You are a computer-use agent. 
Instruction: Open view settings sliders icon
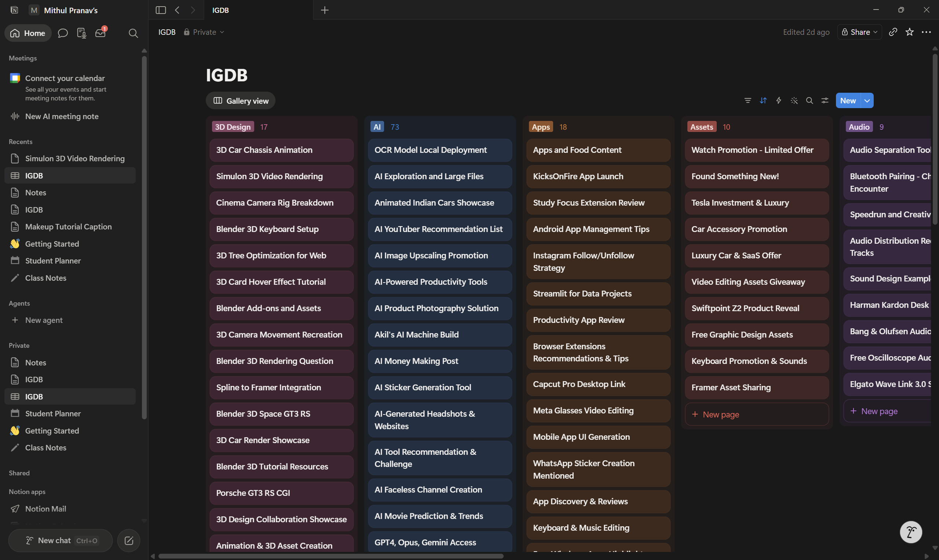pos(825,100)
